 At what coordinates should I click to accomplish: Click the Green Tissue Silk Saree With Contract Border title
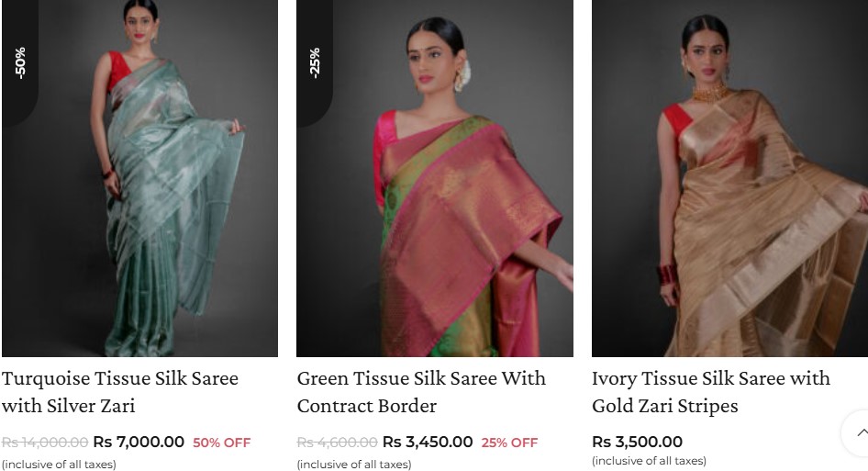point(421,392)
